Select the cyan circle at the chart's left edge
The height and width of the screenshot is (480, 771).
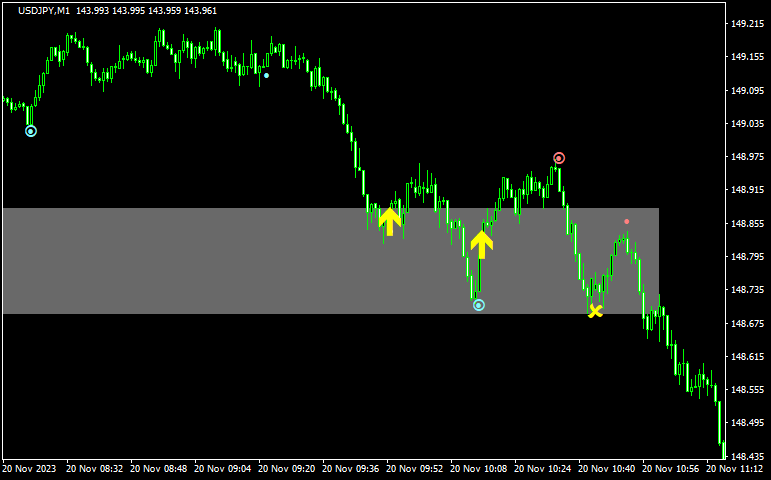[31, 131]
